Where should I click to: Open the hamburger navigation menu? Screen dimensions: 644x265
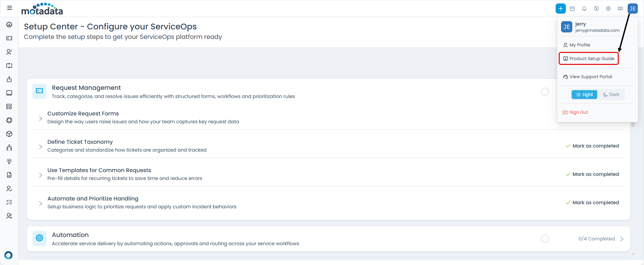(10, 8)
